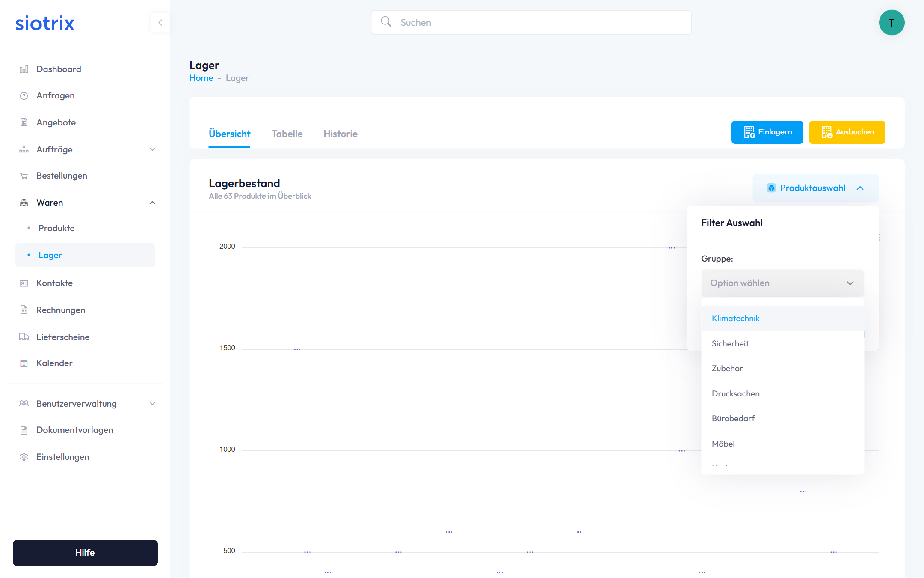Expand the Aufträge submenu chevron
Screen dimensions: 924x578
(152, 149)
